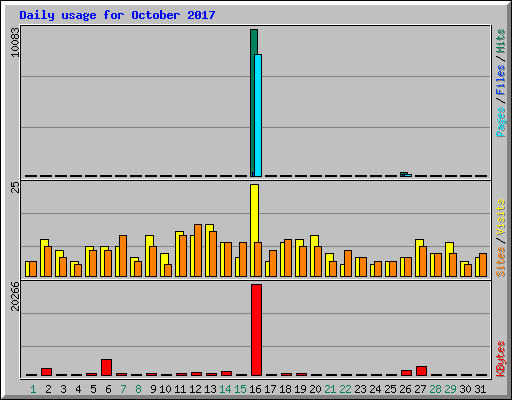Click the 'Pages' legend label
512x400 pixels.
[x=501, y=122]
